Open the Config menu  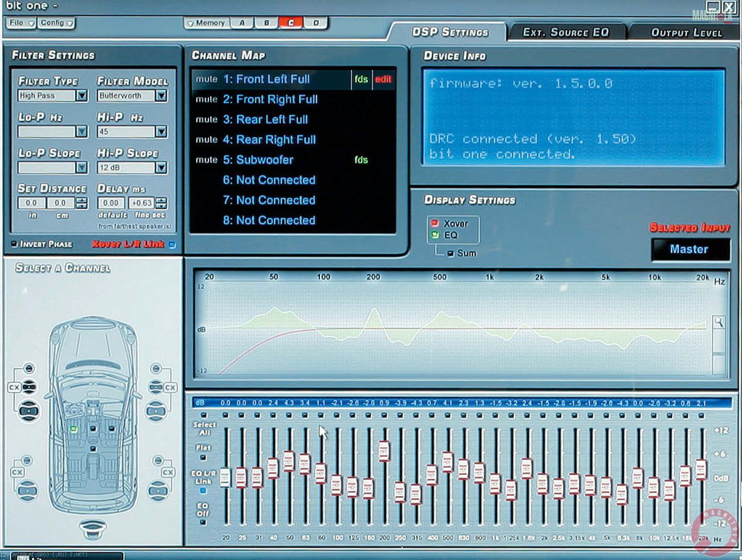56,23
